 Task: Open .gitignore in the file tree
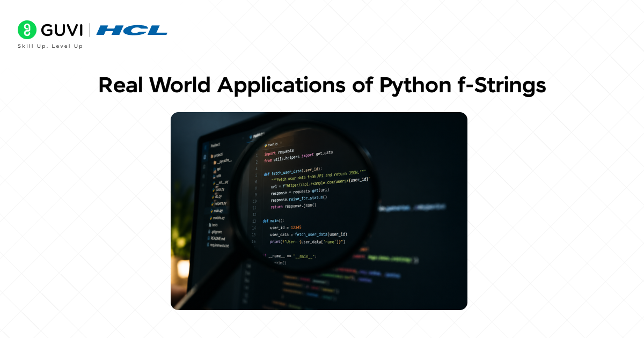(215, 232)
